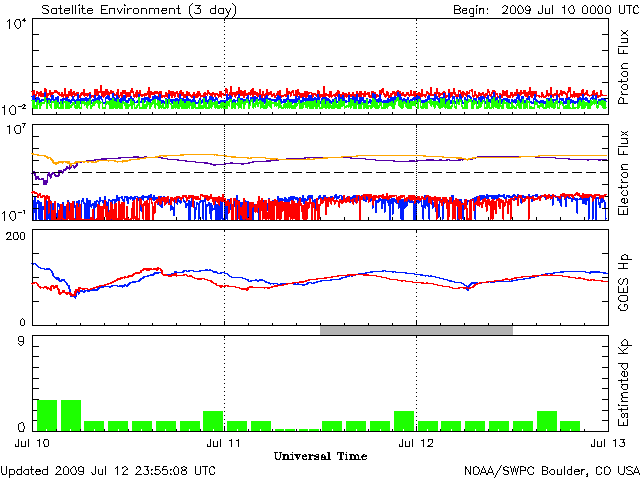Click the 'Proton Flux' axis label
Image resolution: width=640 pixels, height=480 pixels.
click(x=623, y=67)
